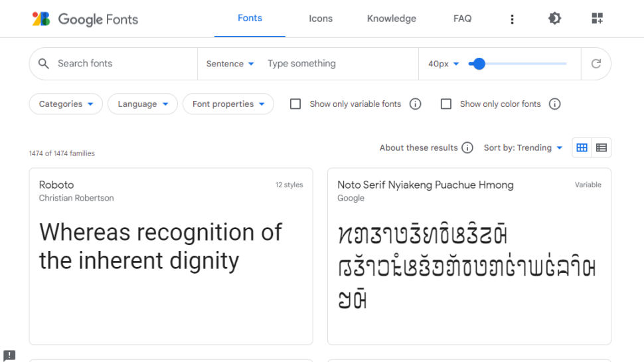Go to the Icons tab

pyautogui.click(x=321, y=19)
